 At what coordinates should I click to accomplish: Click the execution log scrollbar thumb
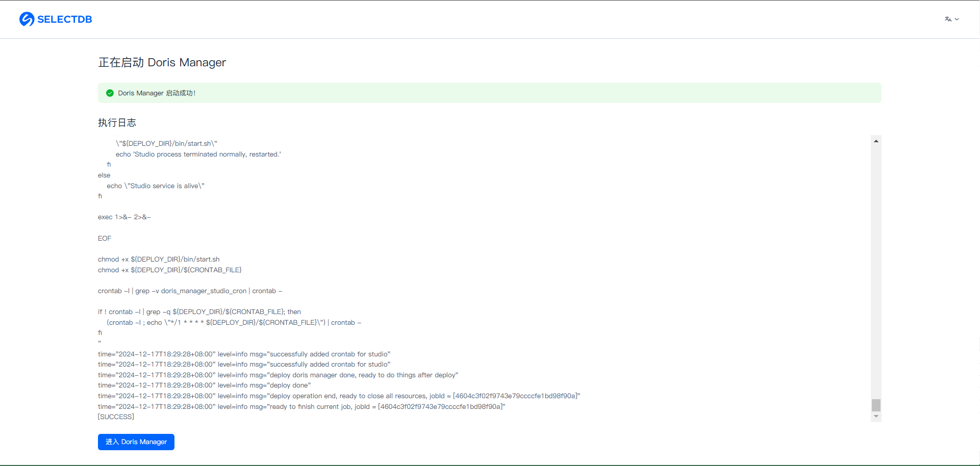click(876, 405)
